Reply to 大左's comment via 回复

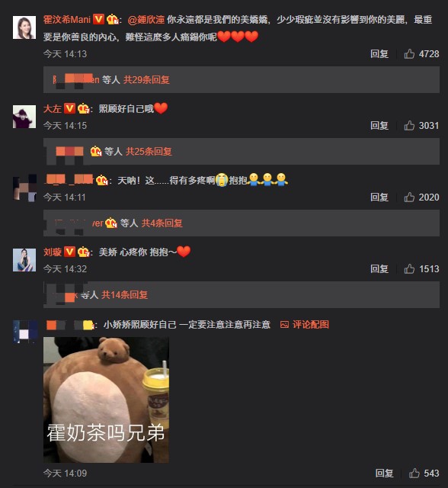click(379, 125)
